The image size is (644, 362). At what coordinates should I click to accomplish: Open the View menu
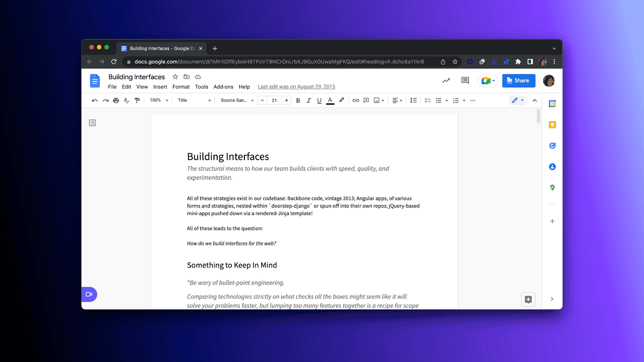142,86
